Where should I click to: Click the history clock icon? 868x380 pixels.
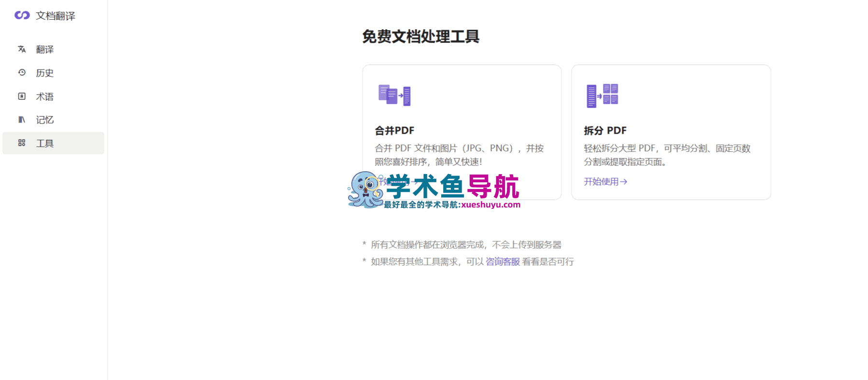coord(22,73)
